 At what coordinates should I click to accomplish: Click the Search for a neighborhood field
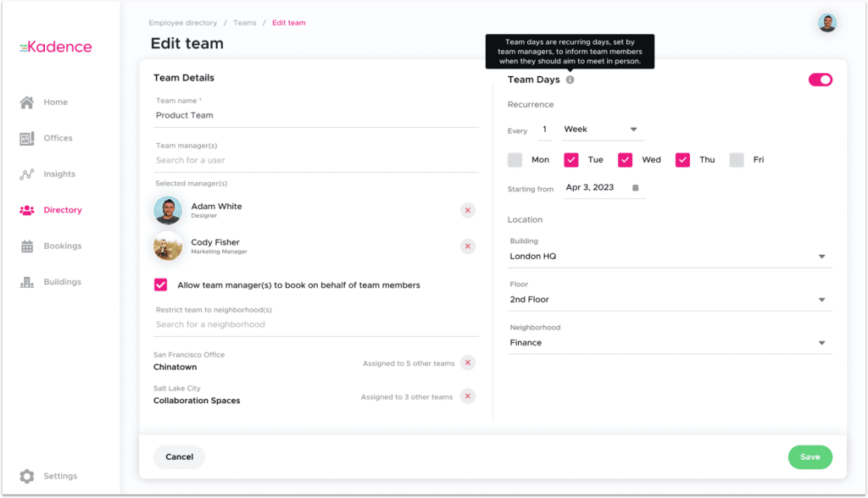coord(316,325)
